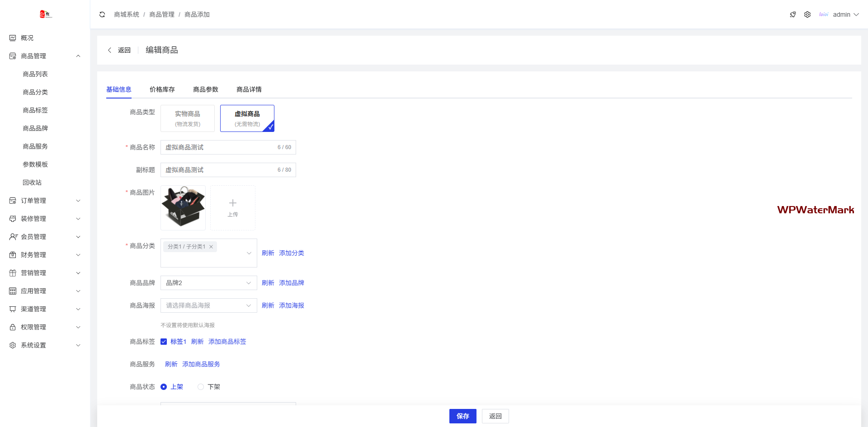Image resolution: width=868 pixels, height=427 pixels.
Task: Click the product box image thumbnail
Action: [183, 208]
